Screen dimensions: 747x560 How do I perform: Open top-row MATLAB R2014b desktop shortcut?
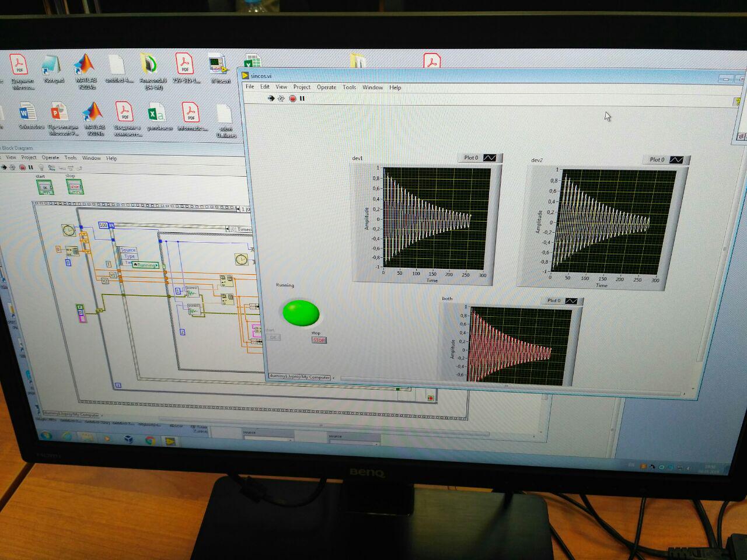[86, 71]
